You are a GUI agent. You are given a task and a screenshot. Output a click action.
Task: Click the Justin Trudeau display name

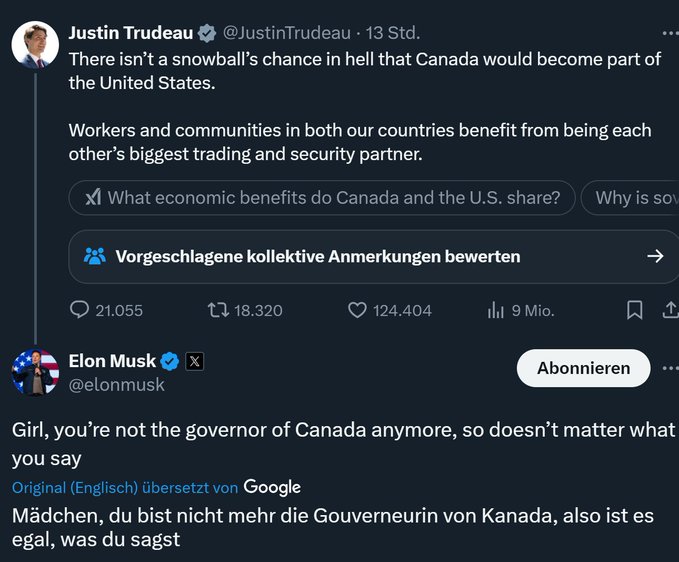pyautogui.click(x=130, y=33)
